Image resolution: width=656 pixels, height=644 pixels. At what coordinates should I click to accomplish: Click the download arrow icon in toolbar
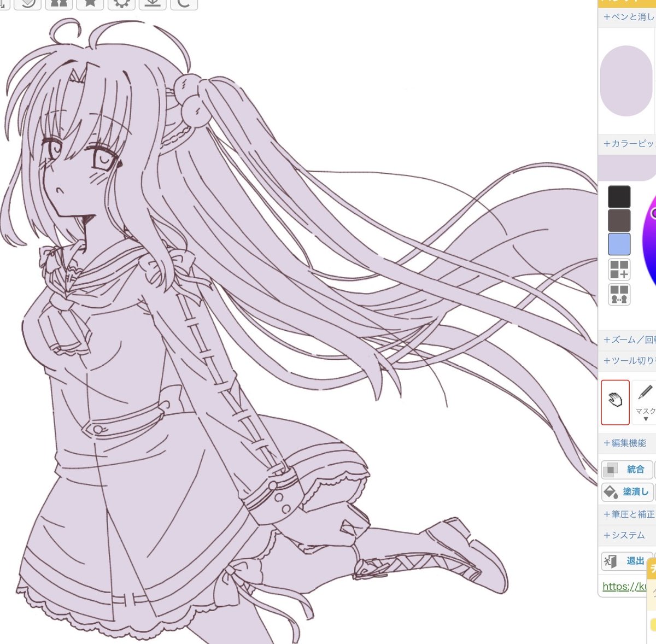coord(153,3)
